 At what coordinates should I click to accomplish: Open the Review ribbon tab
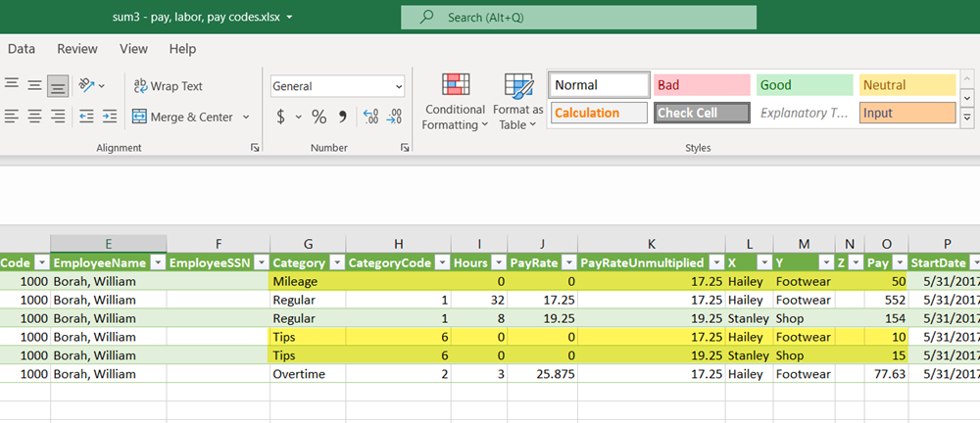click(x=77, y=49)
